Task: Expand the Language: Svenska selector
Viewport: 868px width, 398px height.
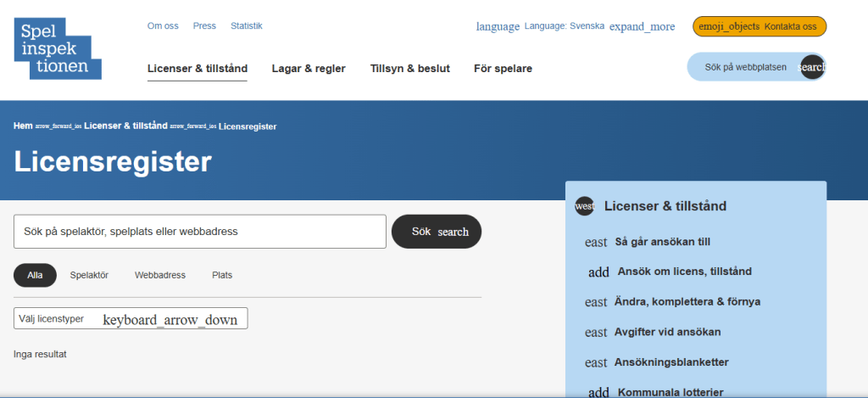Action: [x=576, y=26]
